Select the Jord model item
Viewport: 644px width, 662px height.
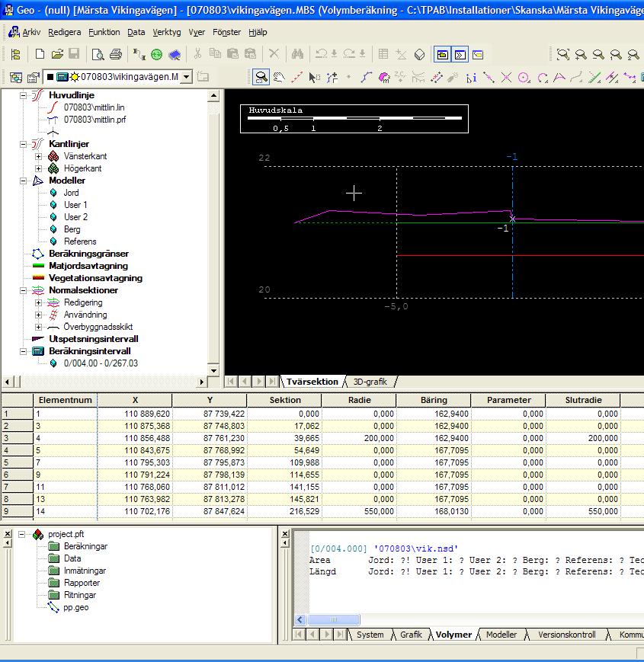(x=72, y=193)
